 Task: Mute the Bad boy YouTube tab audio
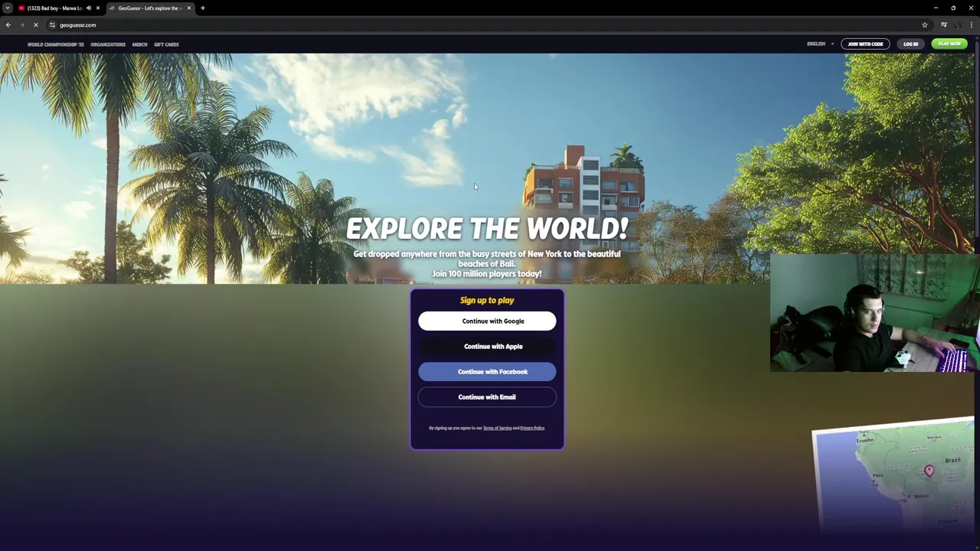(89, 8)
